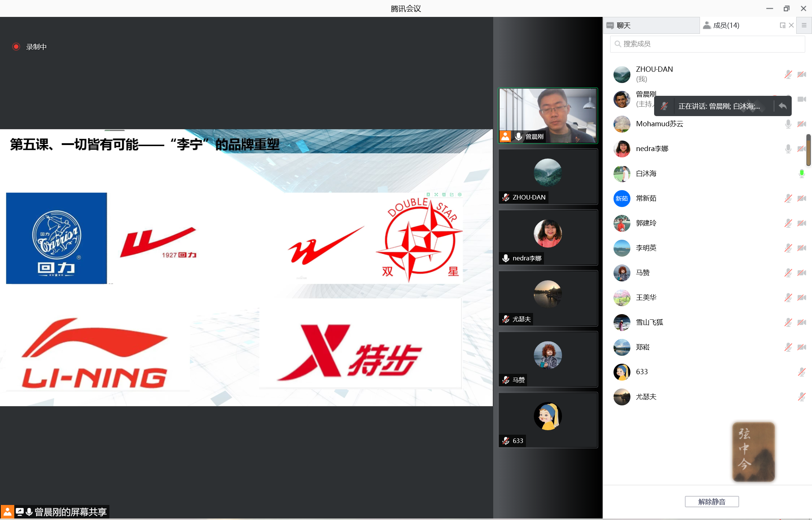Select member row 郭建玲
The width and height of the screenshot is (812, 520).
[x=708, y=223]
